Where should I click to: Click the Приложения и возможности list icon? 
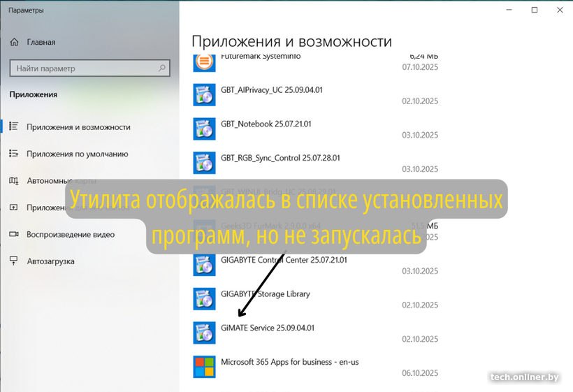click(x=13, y=126)
